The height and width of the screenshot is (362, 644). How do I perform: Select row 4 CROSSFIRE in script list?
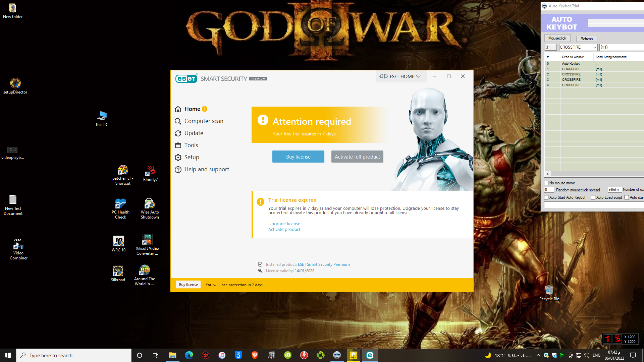(594, 85)
